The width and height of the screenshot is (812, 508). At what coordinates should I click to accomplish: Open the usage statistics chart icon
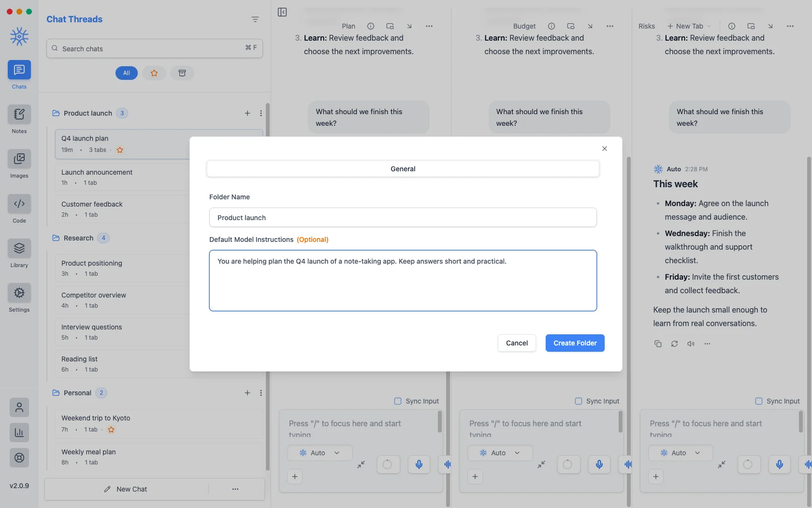click(19, 433)
